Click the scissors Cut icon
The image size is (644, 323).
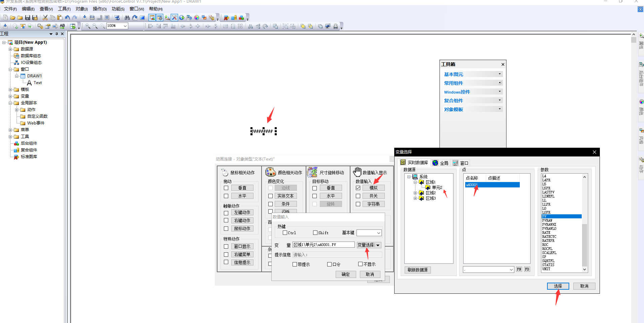point(45,17)
